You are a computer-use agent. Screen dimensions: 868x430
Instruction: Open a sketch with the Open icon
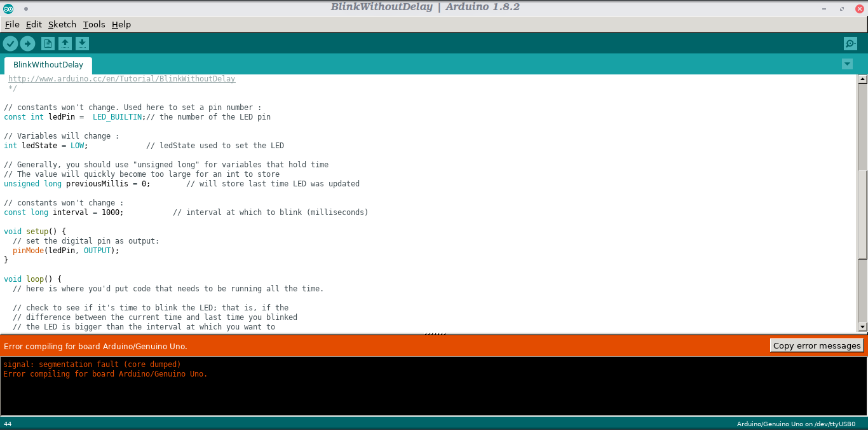pos(65,43)
